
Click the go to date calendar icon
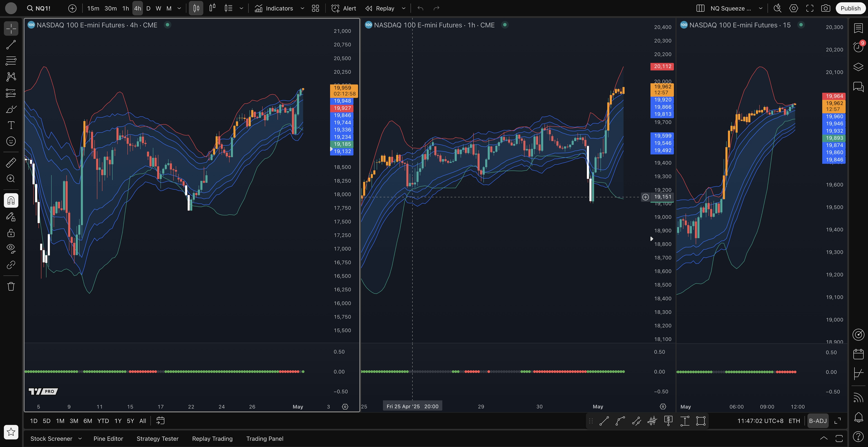click(x=160, y=421)
